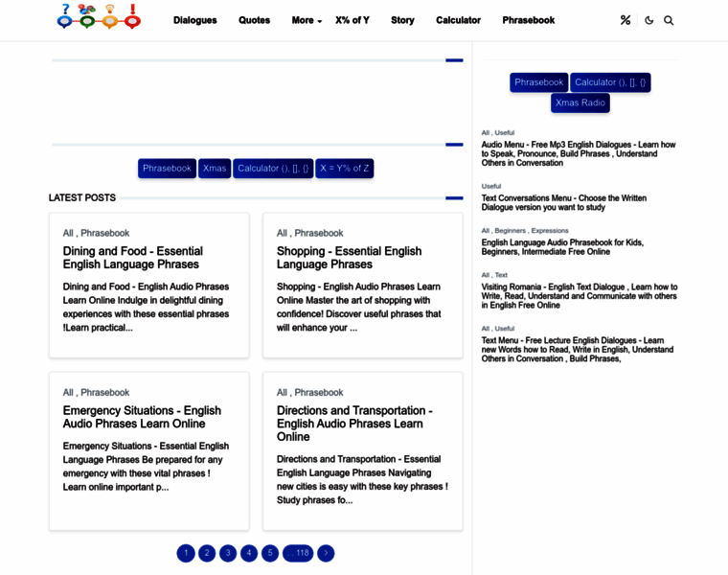Image resolution: width=728 pixels, height=575 pixels.
Task: Open Text Menu Free Lecture sidebar link
Action: (x=577, y=349)
